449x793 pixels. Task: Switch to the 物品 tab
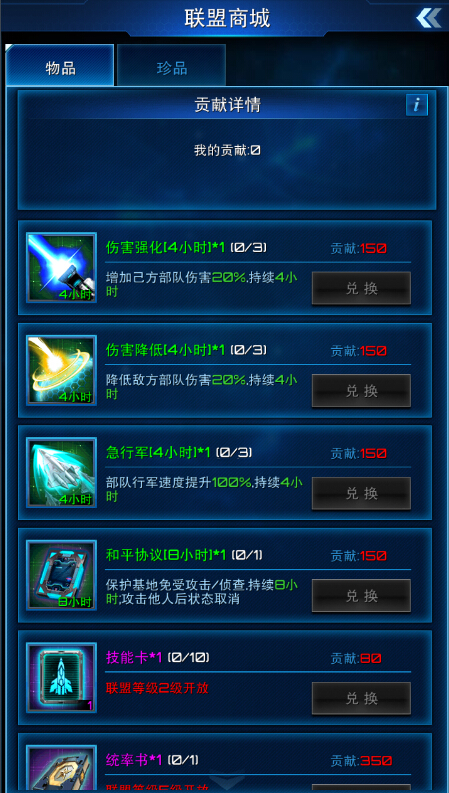pyautogui.click(x=60, y=66)
